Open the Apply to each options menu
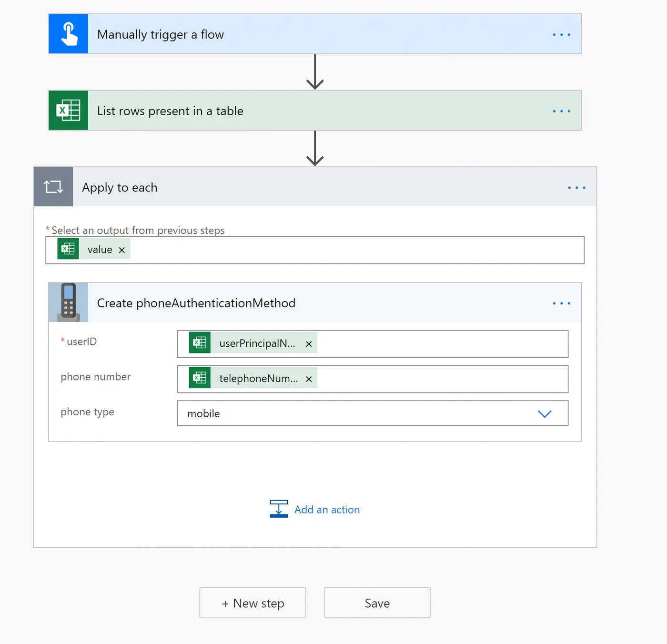 coord(576,188)
